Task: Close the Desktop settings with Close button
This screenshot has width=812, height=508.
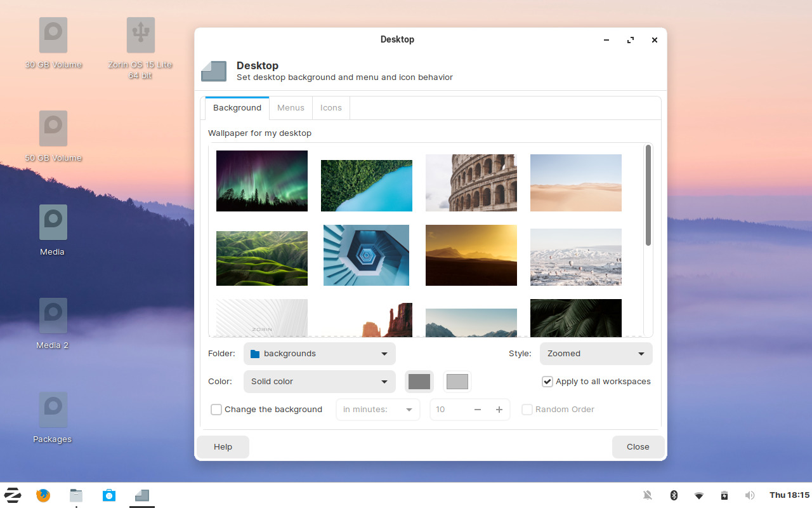Action: tap(638, 446)
